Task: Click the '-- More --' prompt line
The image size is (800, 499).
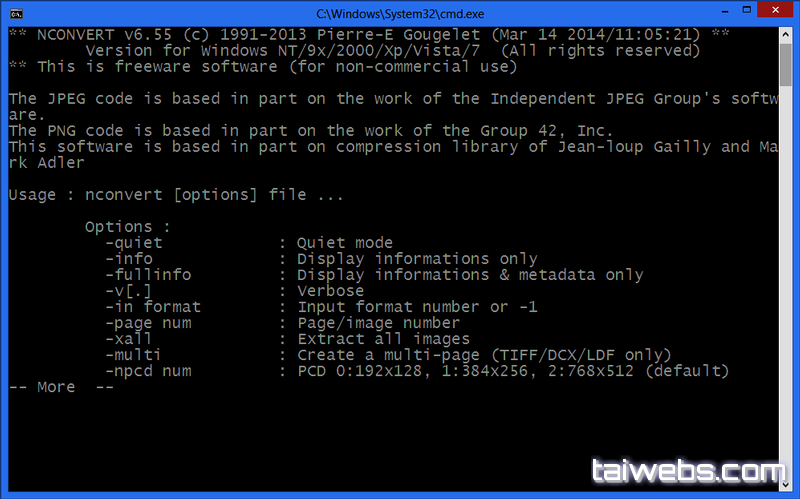Action: [x=61, y=387]
